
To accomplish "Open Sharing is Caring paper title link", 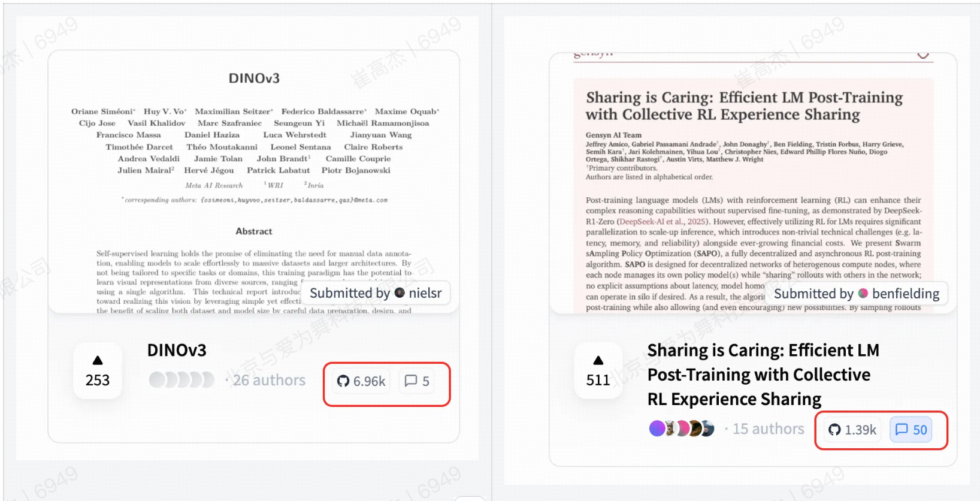I will (763, 375).
